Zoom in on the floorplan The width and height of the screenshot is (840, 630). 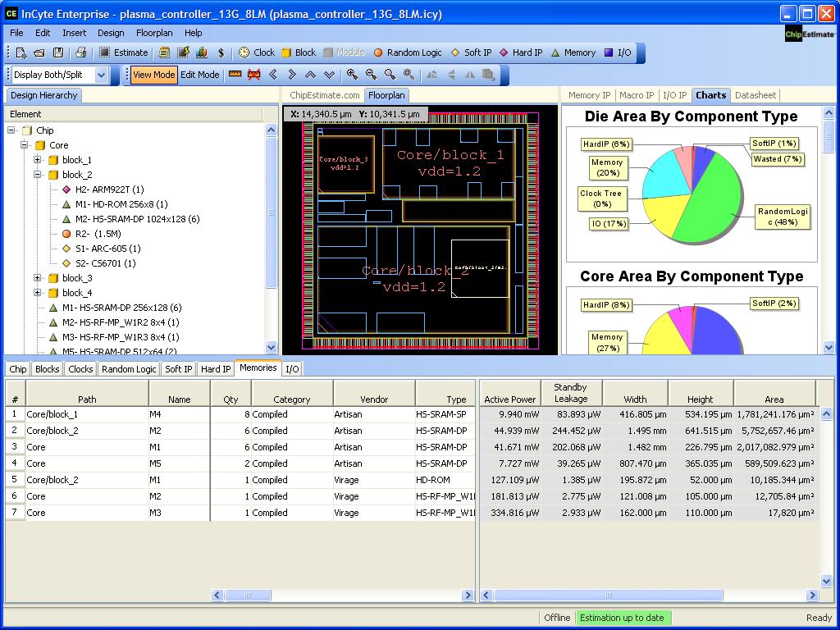352,75
